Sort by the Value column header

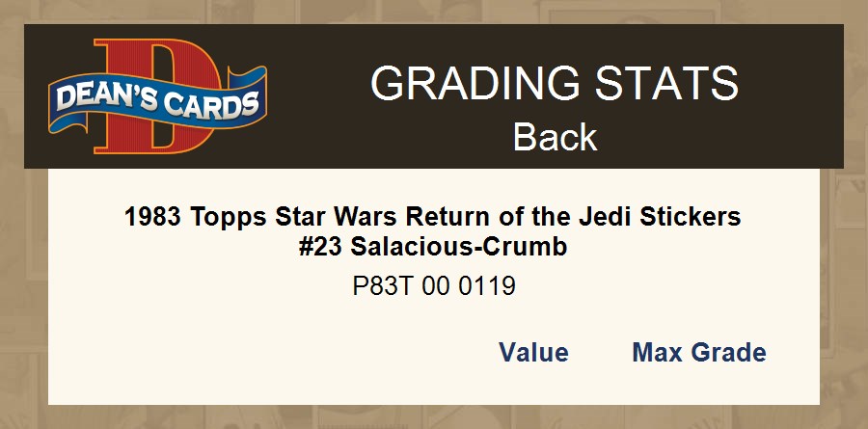(x=533, y=353)
